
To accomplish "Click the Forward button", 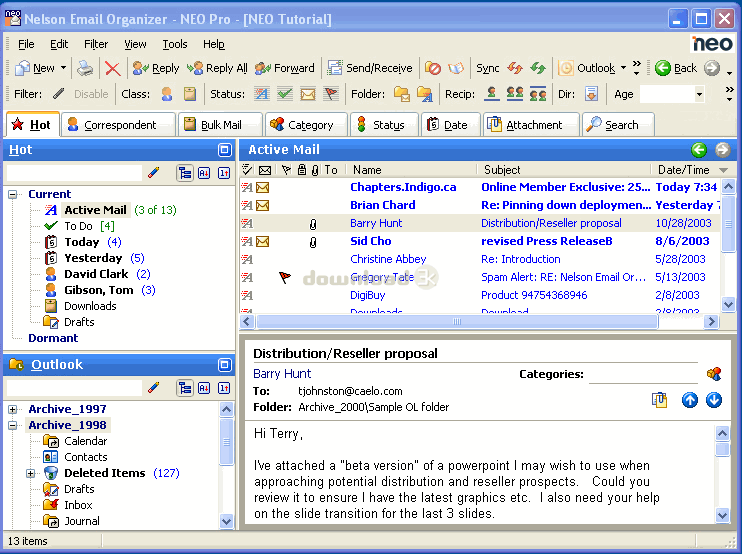I will coord(284,68).
